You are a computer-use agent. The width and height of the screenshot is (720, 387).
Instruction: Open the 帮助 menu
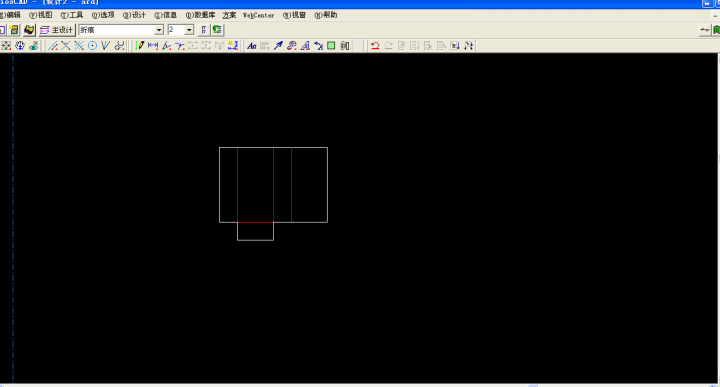tap(326, 15)
